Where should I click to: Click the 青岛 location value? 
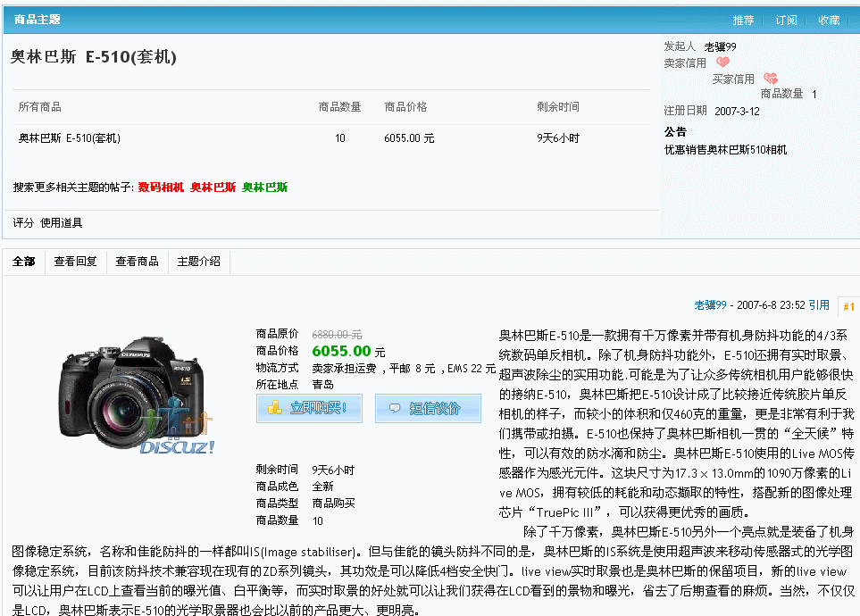point(322,385)
